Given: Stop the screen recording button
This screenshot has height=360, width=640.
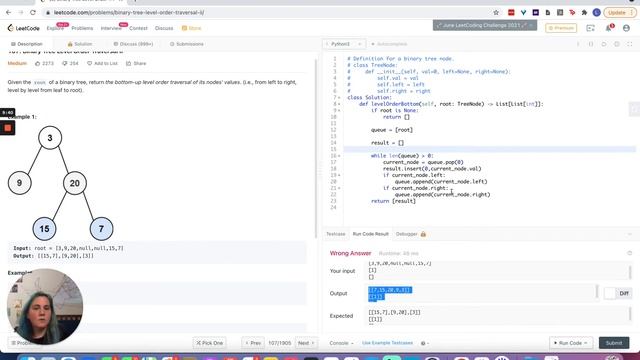Looking at the screenshot, I should tap(7, 128).
